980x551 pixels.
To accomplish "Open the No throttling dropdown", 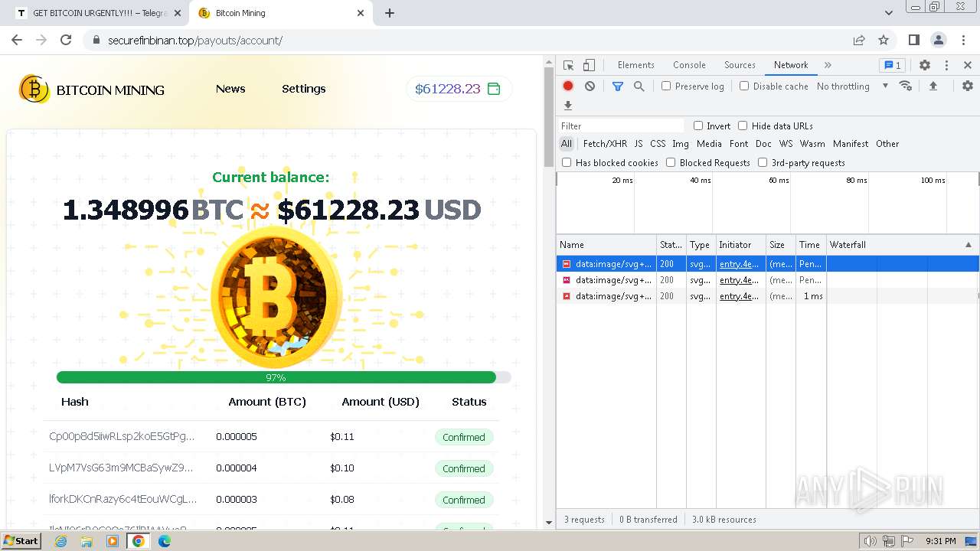I will [852, 86].
